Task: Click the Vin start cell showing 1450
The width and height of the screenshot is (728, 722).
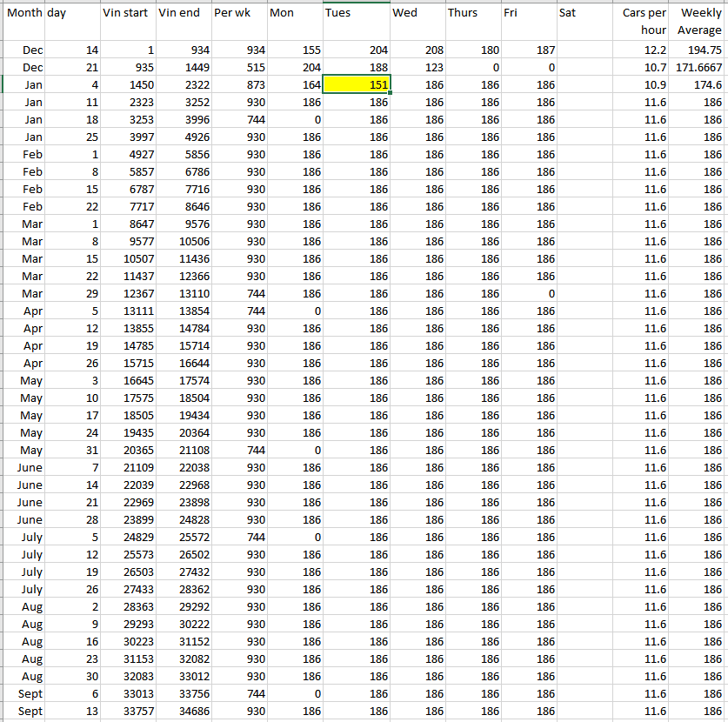Action: [x=128, y=85]
